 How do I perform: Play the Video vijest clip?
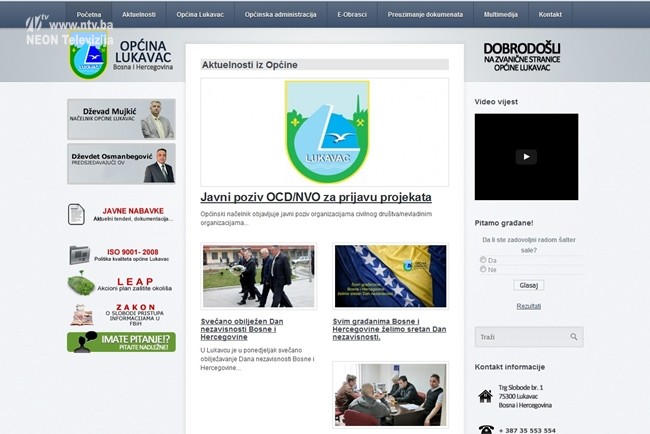526,157
